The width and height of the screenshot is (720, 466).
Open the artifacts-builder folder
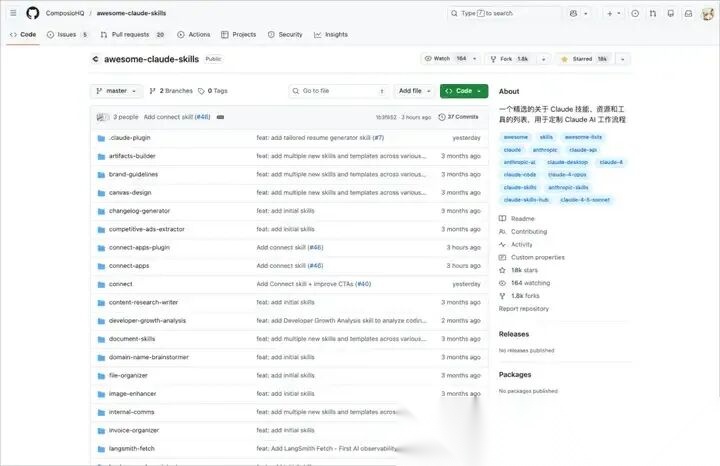point(132,156)
